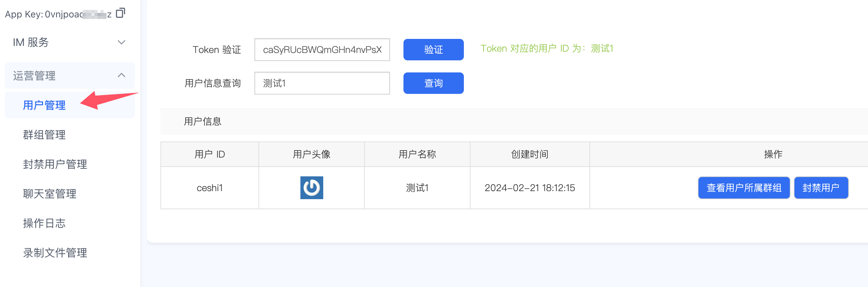This screenshot has height=287, width=868.
Task: Open 用户管理 in the sidebar
Action: click(44, 105)
